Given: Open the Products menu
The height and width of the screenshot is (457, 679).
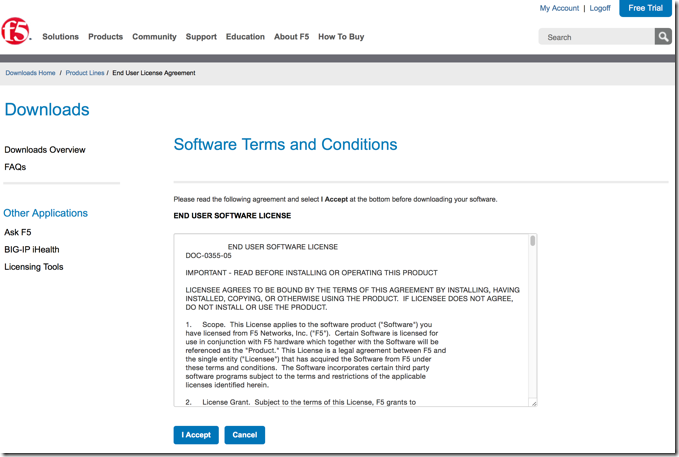Looking at the screenshot, I should click(x=106, y=37).
